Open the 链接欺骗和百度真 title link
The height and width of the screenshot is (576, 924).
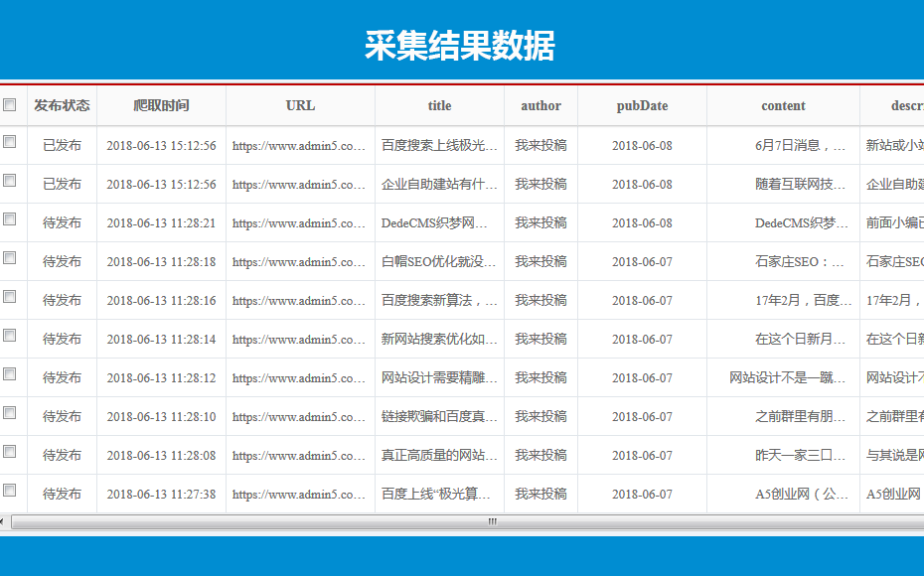click(x=438, y=416)
